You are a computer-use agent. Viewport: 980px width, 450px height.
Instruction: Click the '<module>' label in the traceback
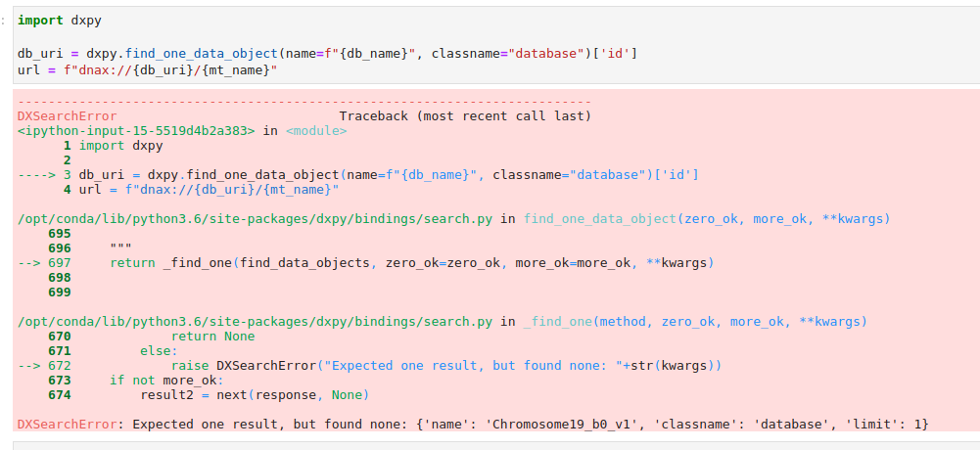(316, 131)
